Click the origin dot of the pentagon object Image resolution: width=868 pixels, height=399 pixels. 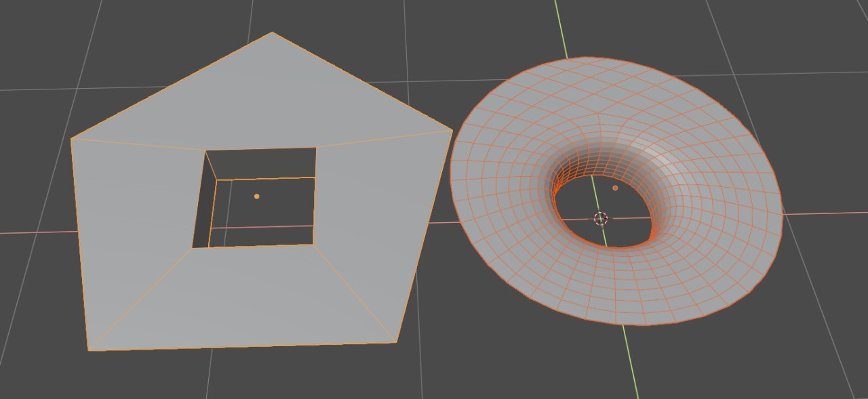256,196
